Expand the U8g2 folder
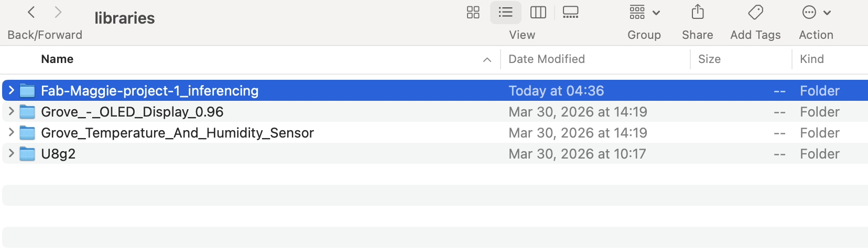 [11, 153]
